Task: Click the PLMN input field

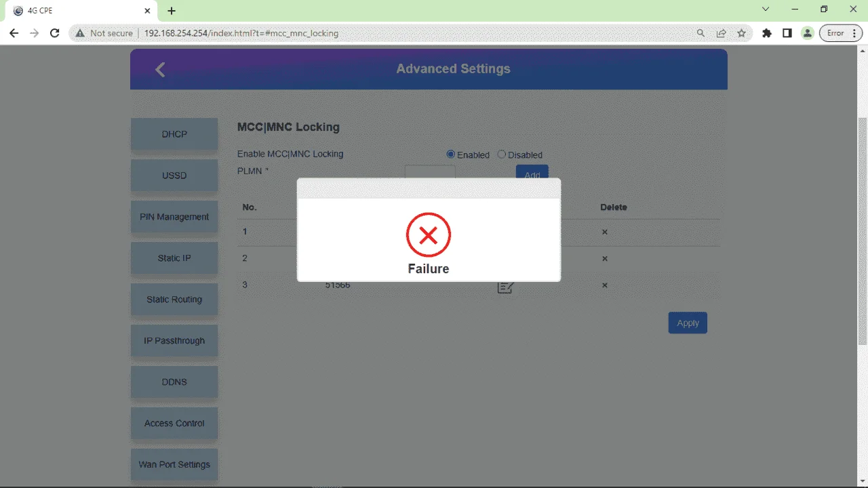Action: (x=430, y=171)
